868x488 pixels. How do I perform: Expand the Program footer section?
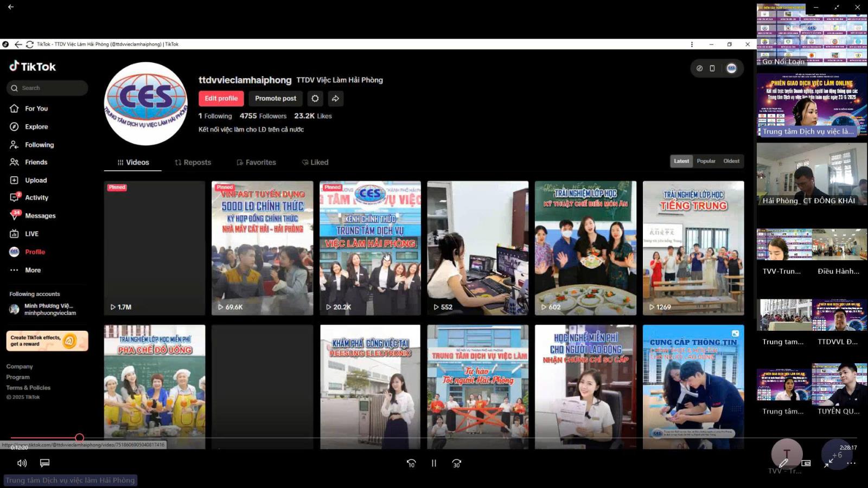click(x=18, y=377)
